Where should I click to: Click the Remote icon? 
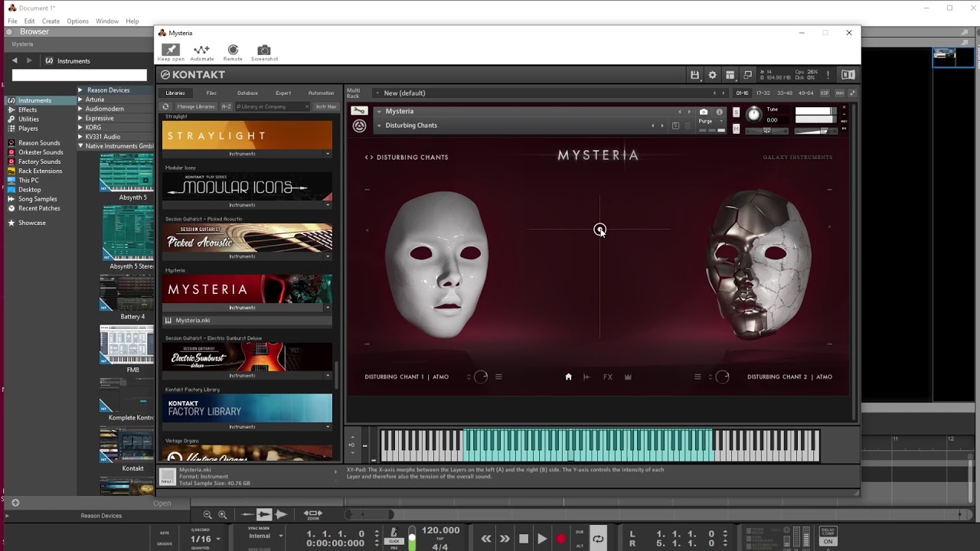coord(233,50)
